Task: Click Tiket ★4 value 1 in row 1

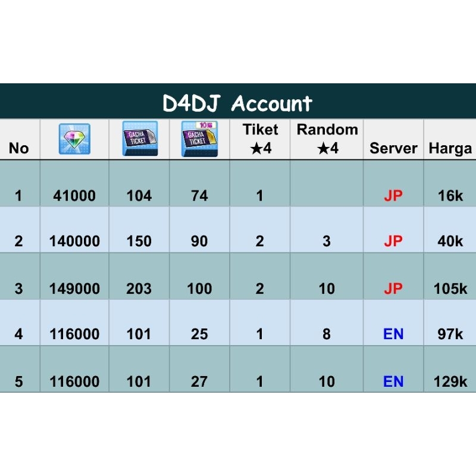Action: [259, 196]
